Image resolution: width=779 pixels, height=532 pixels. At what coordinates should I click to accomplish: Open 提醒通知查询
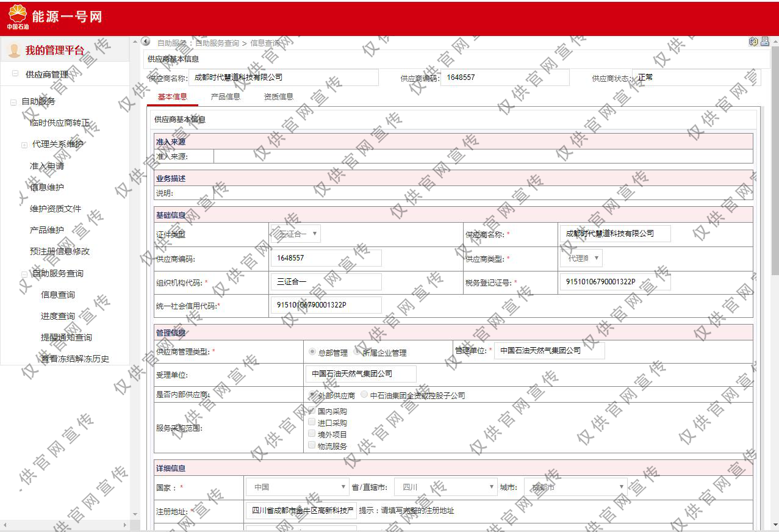[x=66, y=337]
